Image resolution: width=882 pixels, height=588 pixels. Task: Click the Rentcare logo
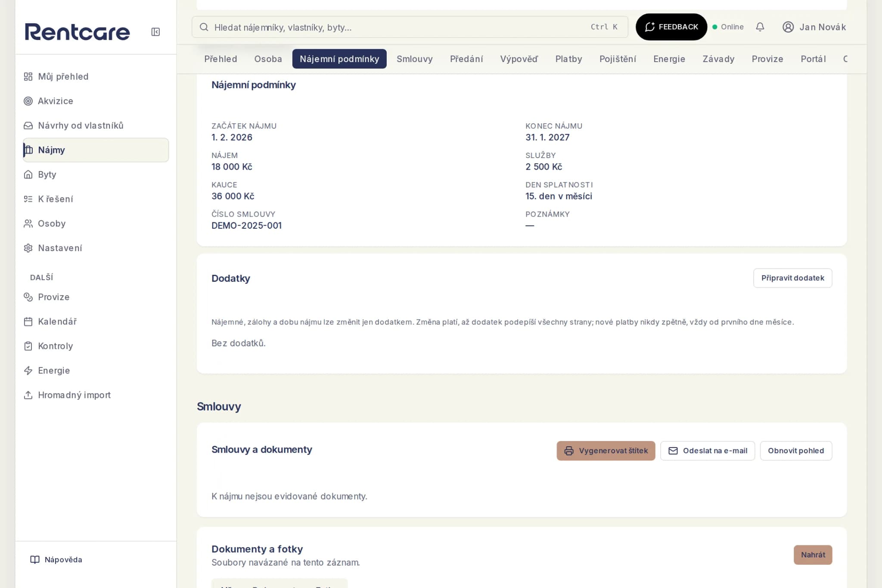click(77, 32)
